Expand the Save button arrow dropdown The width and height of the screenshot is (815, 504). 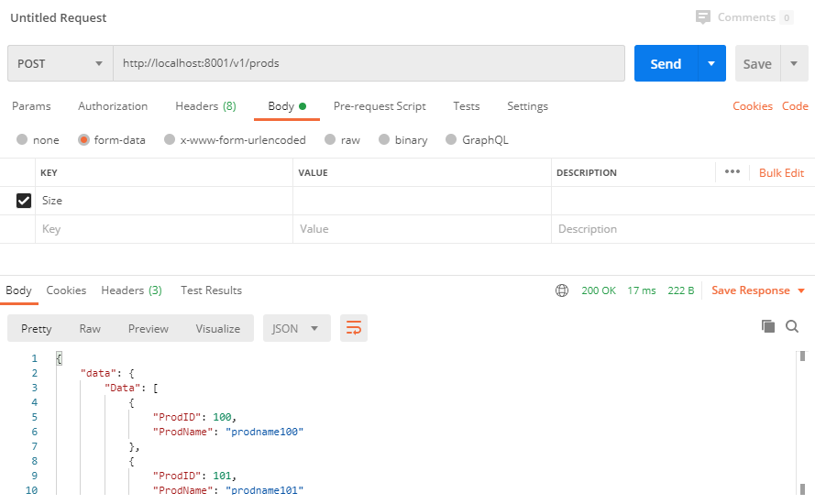click(x=794, y=63)
